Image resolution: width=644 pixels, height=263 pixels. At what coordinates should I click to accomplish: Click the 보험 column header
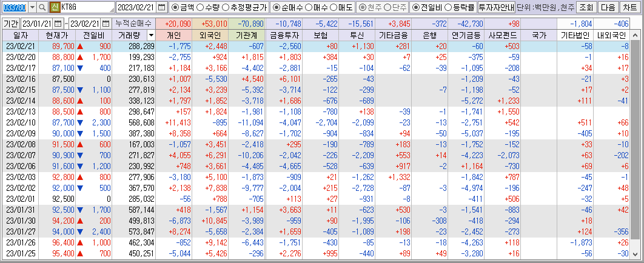(320, 36)
